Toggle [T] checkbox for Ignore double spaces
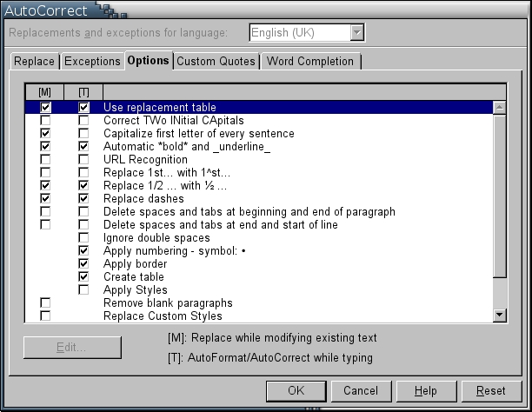Screen dimensions: 532x412 tap(84, 238)
